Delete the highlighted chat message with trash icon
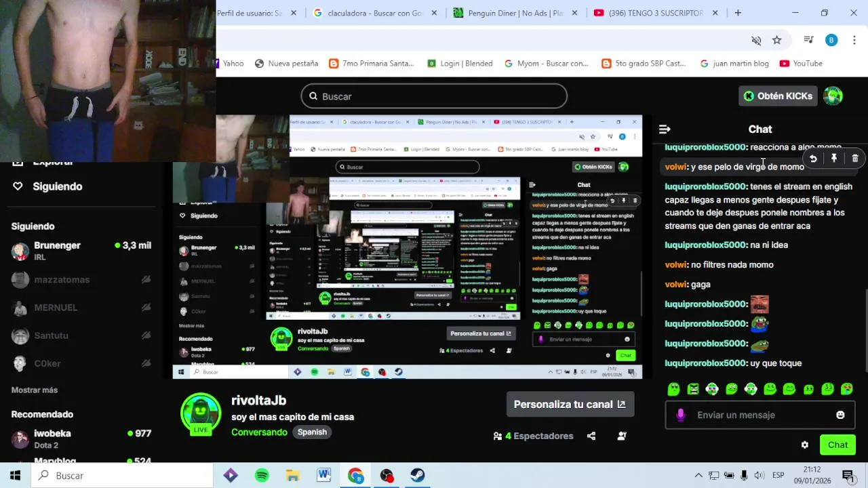The width and height of the screenshot is (868, 488). coord(854,159)
